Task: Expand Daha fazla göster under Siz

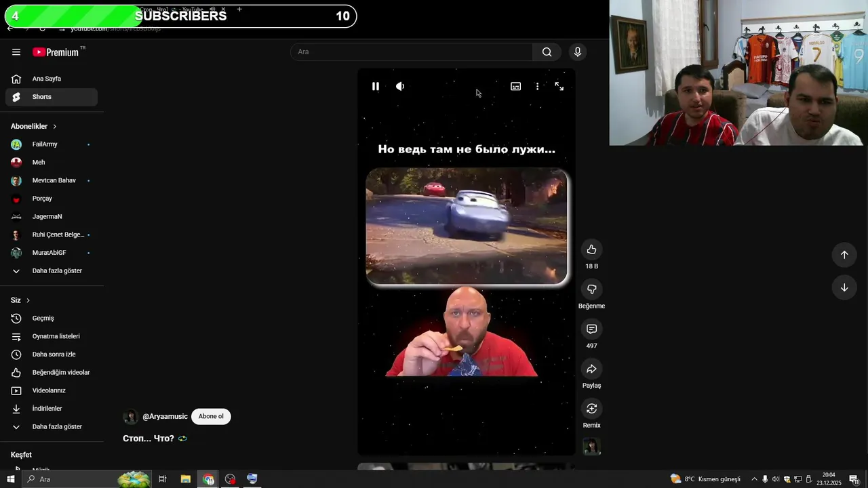Action: (x=52, y=427)
